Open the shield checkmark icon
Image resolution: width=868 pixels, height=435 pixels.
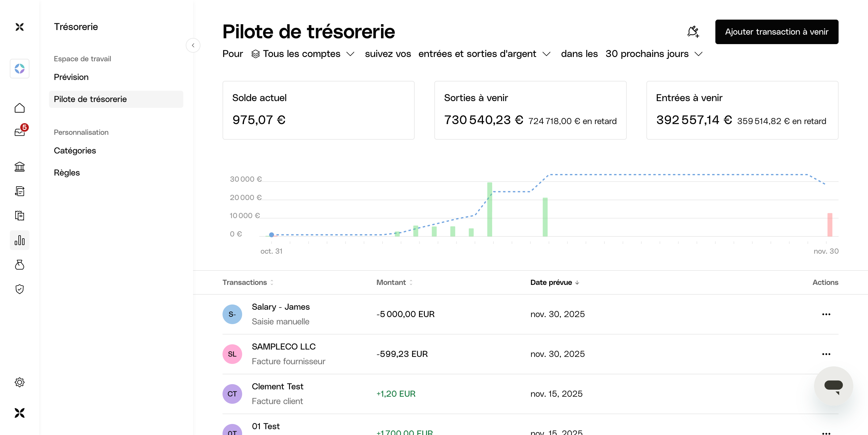point(20,289)
